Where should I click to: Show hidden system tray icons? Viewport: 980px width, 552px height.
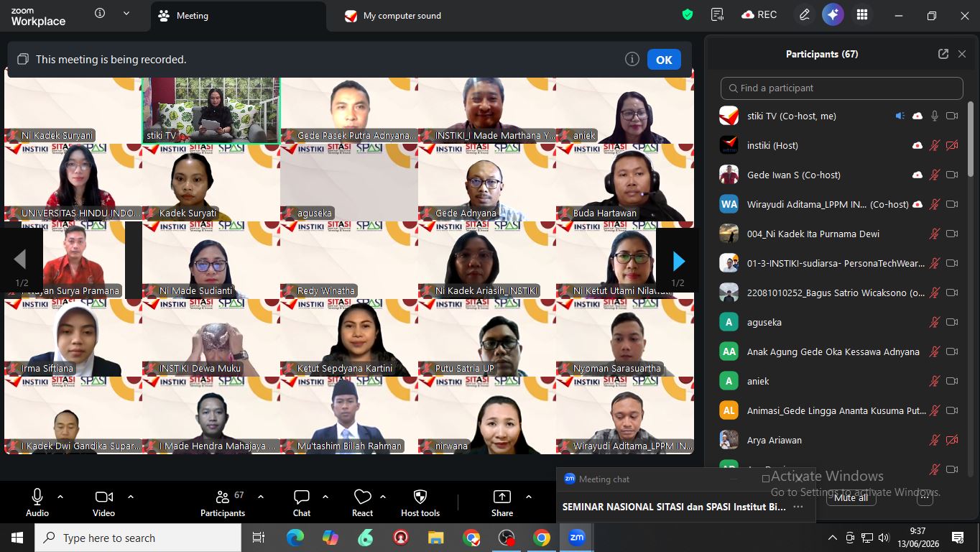tap(832, 538)
